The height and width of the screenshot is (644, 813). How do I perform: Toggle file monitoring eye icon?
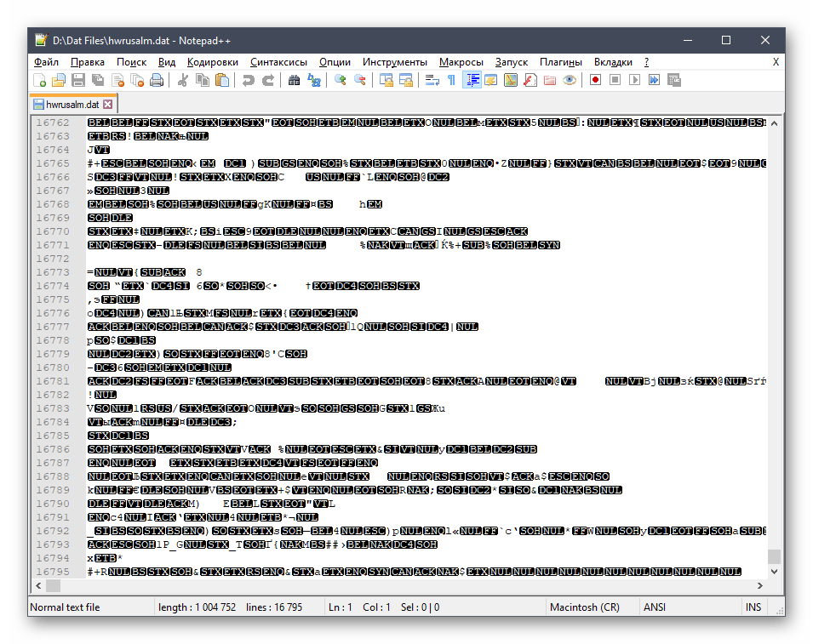[570, 80]
